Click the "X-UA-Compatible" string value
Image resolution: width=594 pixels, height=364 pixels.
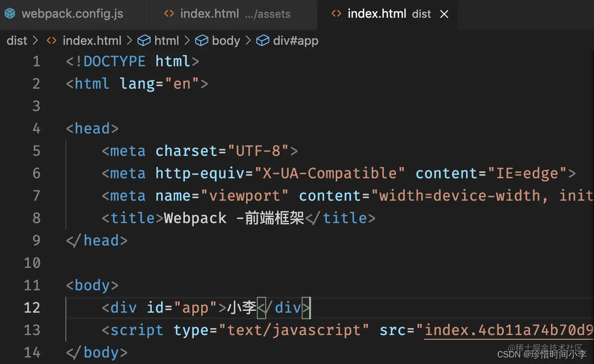point(330,174)
